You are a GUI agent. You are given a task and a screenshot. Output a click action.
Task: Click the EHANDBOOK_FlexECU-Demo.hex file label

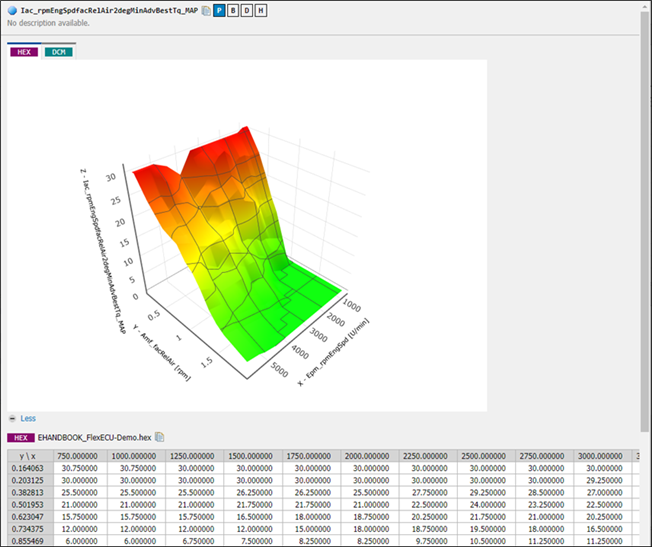[x=94, y=437]
